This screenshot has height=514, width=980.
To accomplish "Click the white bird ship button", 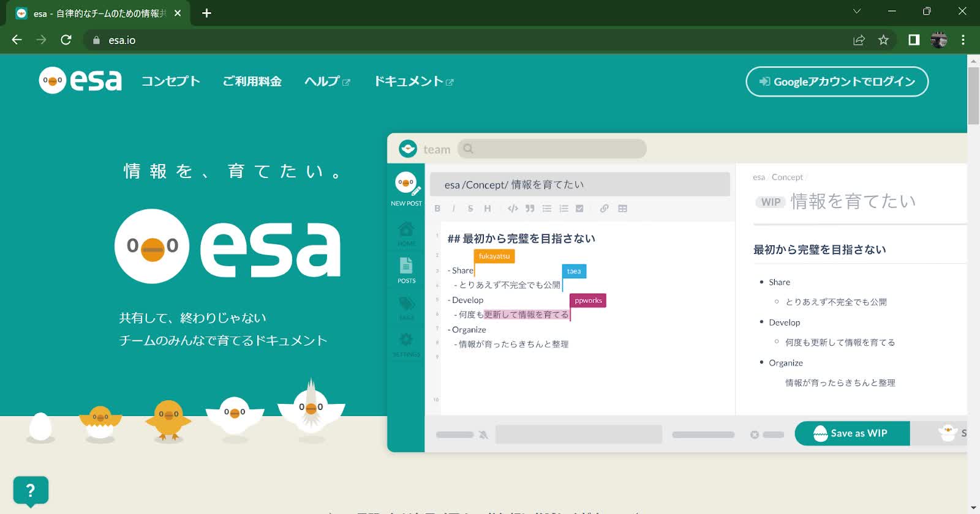I will tap(948, 433).
